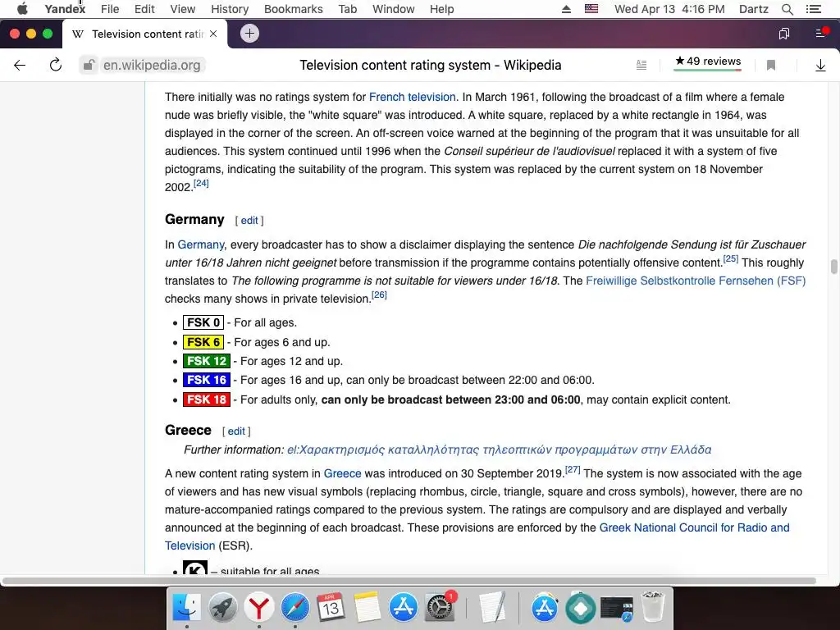The height and width of the screenshot is (630, 840).
Task: Click the red FSK 18 rating badge
Action: click(x=206, y=399)
